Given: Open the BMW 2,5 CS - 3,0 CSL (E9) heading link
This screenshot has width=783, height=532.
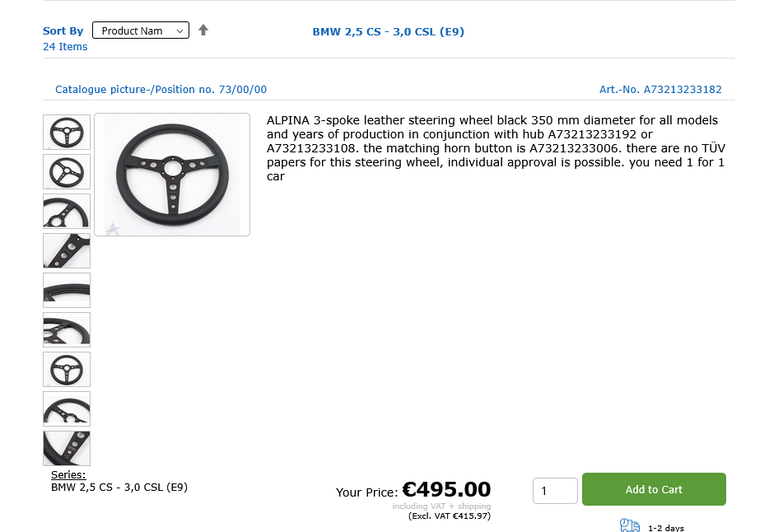Looking at the screenshot, I should pos(389,31).
